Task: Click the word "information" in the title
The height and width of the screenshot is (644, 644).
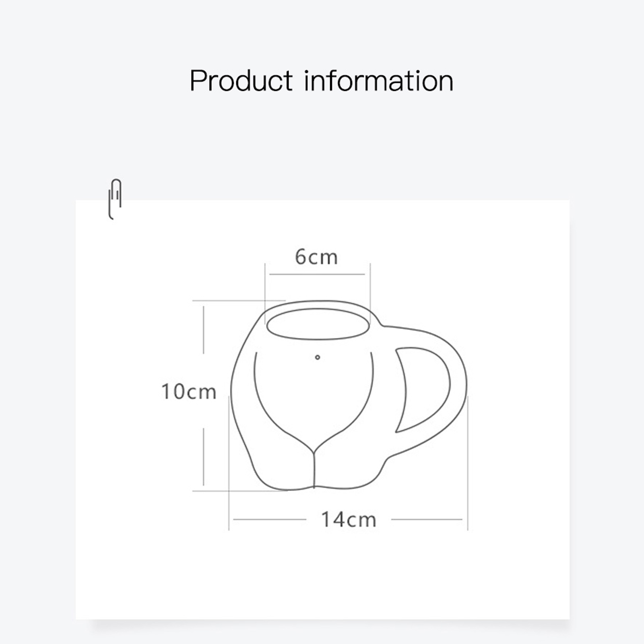Action: coord(378,81)
